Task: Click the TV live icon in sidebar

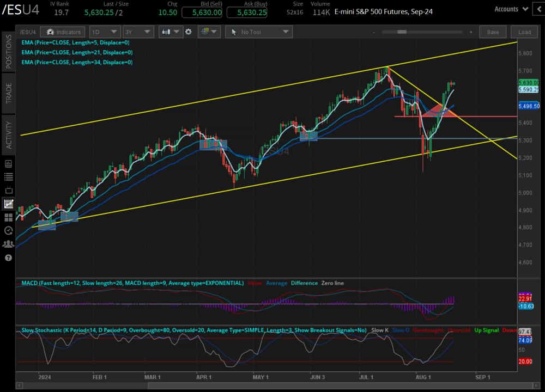Action: (x=8, y=190)
